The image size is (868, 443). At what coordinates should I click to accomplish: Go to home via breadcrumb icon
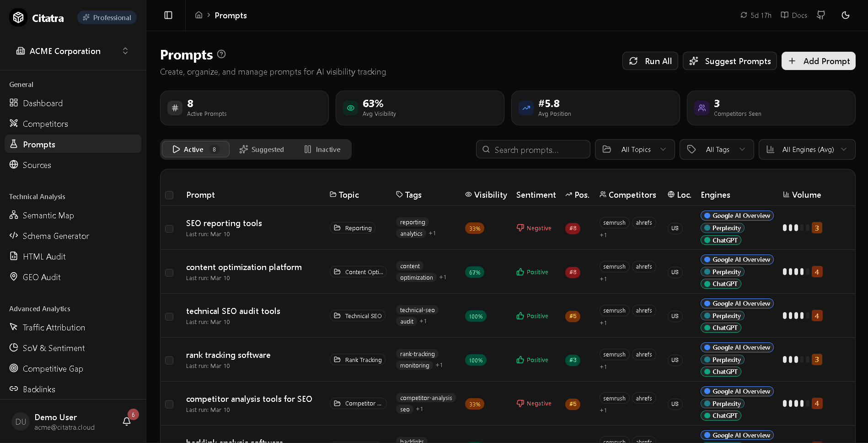[x=198, y=15]
